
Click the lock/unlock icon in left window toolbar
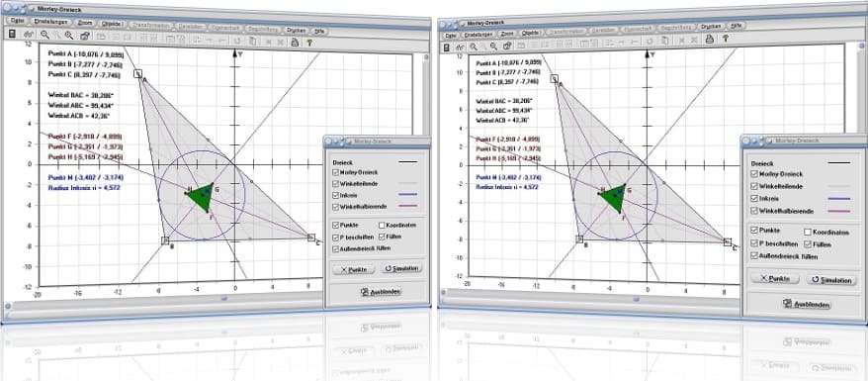click(85, 36)
